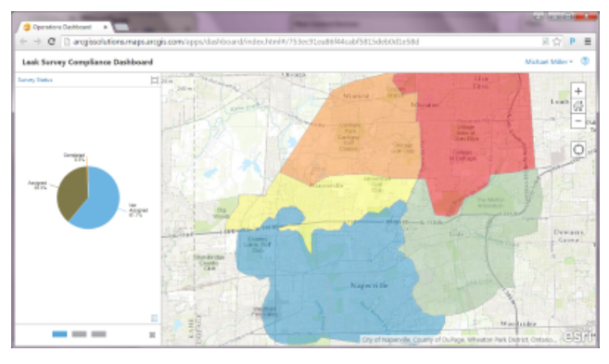This screenshot has width=609, height=364.
Task: Click the locate circle button on map
Action: pyautogui.click(x=577, y=150)
